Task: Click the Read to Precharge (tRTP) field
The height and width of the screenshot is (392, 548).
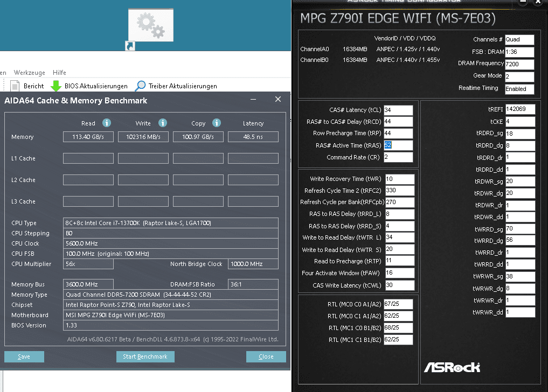Action: [400, 261]
